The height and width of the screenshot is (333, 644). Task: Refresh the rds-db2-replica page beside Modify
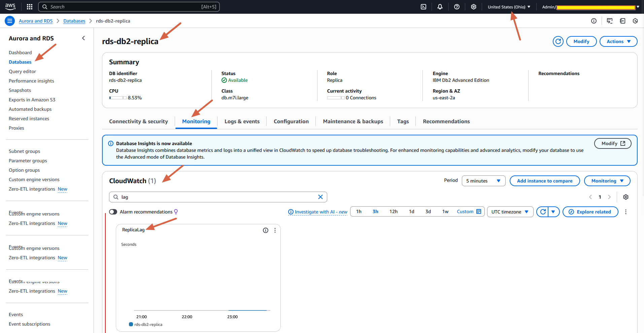(558, 41)
